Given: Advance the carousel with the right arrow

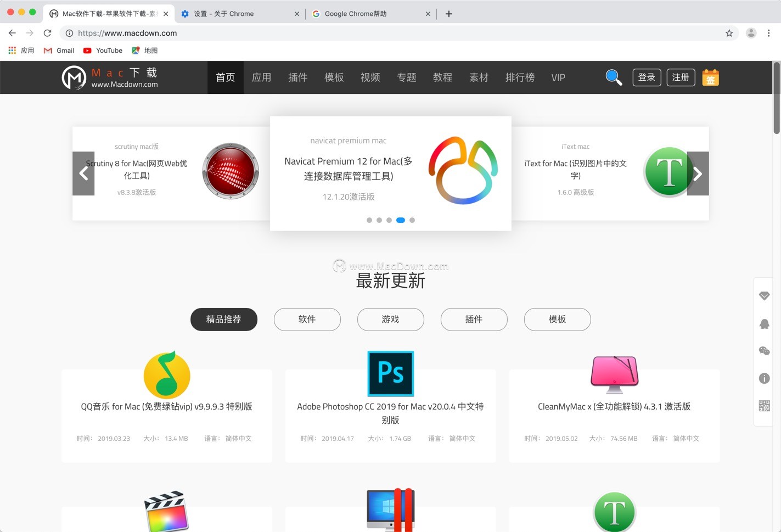Looking at the screenshot, I should 697,173.
